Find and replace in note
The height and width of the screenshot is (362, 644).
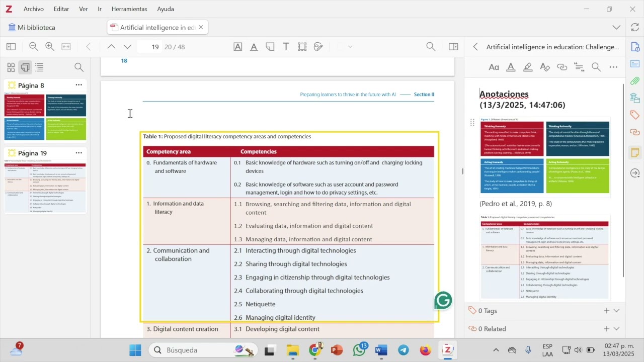tap(596, 67)
